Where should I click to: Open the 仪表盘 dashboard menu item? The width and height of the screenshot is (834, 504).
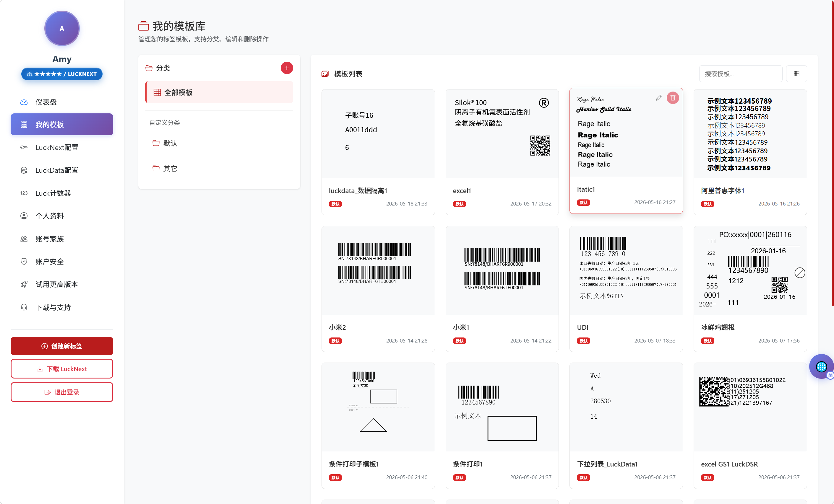[x=61, y=102]
